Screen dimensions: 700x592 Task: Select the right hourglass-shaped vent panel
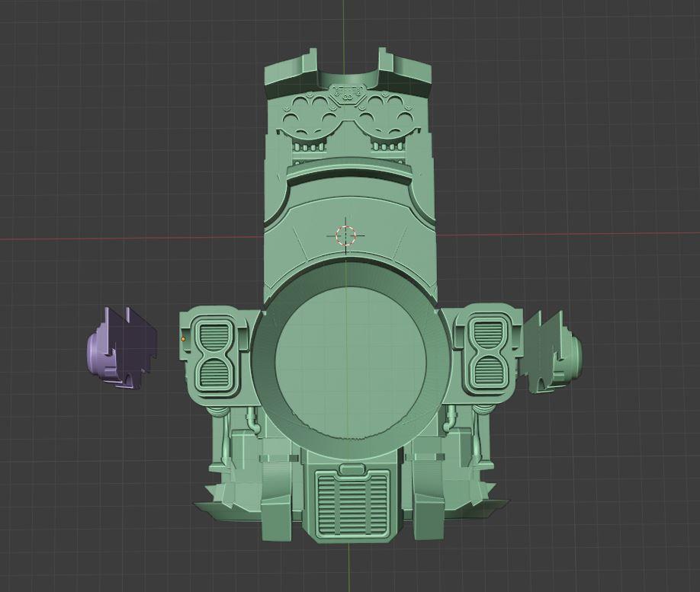click(487, 354)
